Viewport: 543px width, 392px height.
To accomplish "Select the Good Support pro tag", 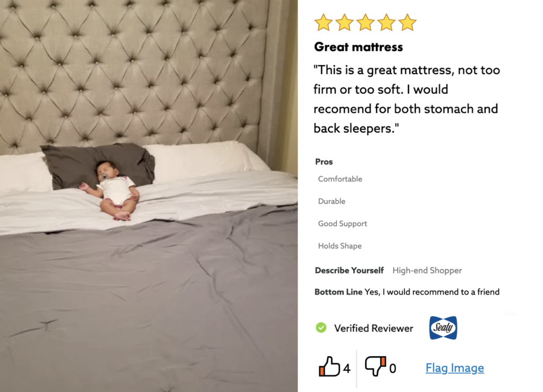I will click(343, 224).
